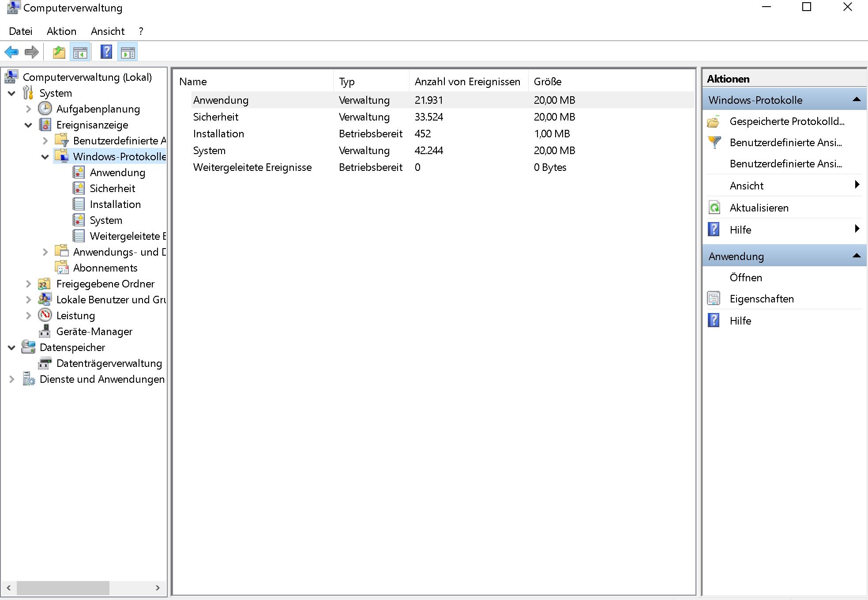Click Öffnen in the Anwendung actions
The image size is (868, 600).
[x=746, y=278]
